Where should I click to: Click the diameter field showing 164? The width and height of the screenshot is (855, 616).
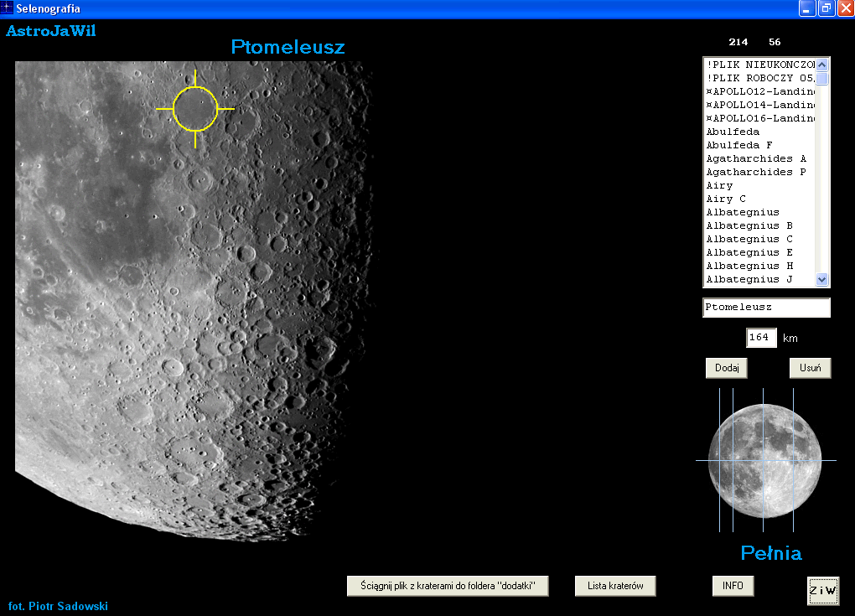click(761, 338)
